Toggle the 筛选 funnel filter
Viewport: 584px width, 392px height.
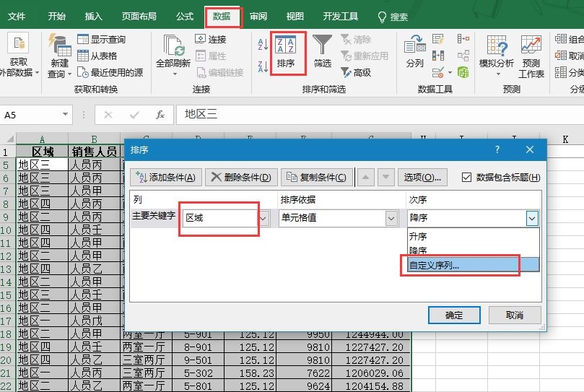(x=322, y=52)
